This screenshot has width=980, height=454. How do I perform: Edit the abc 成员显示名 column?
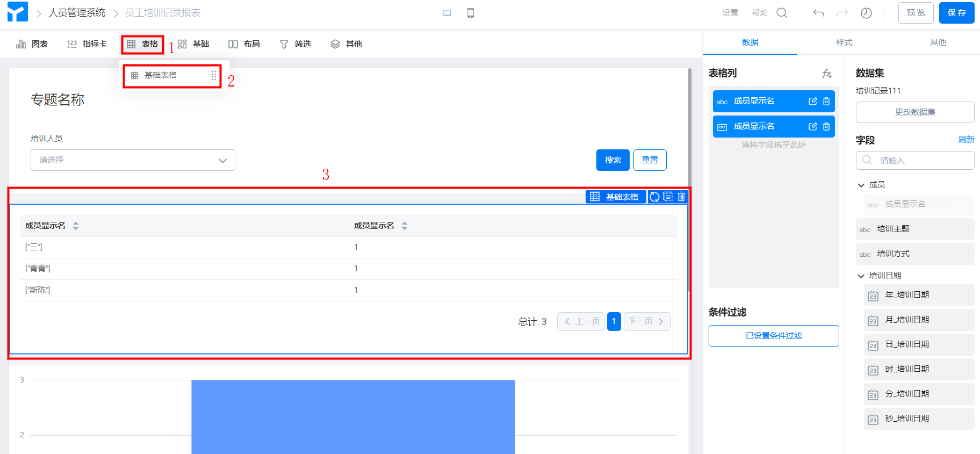(x=813, y=102)
